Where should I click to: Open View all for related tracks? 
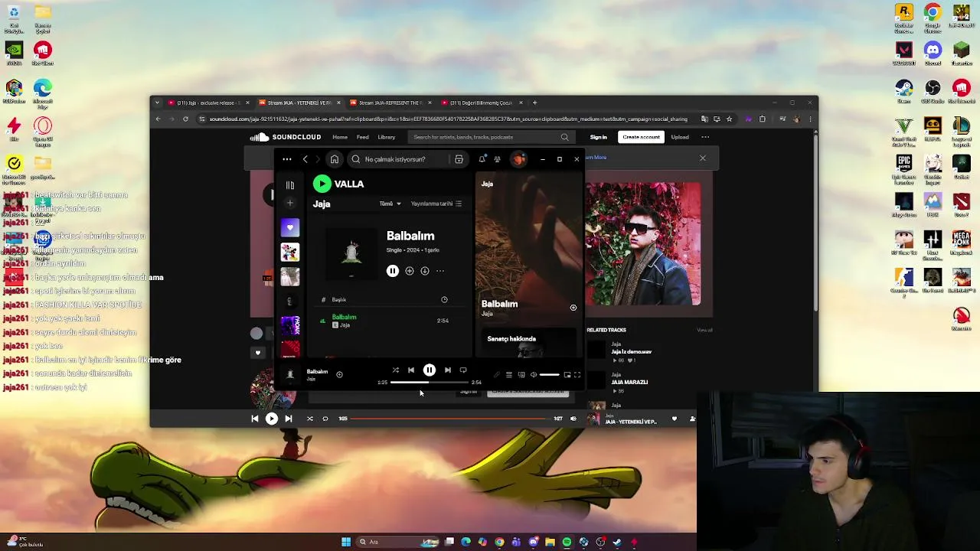click(x=704, y=330)
